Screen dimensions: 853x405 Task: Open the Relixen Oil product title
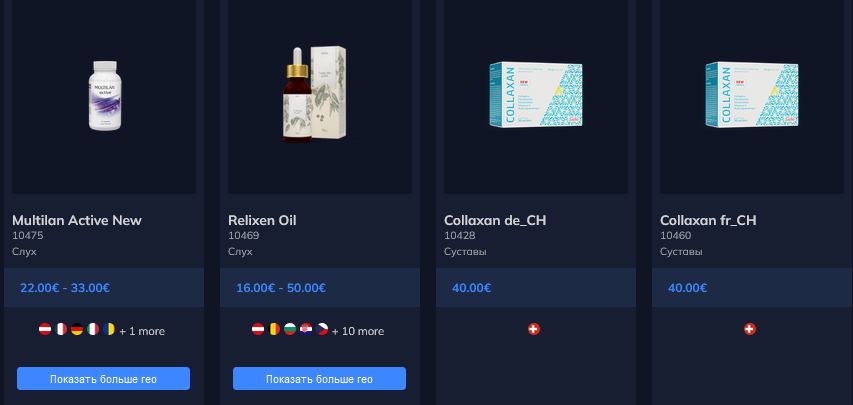pyautogui.click(x=262, y=220)
